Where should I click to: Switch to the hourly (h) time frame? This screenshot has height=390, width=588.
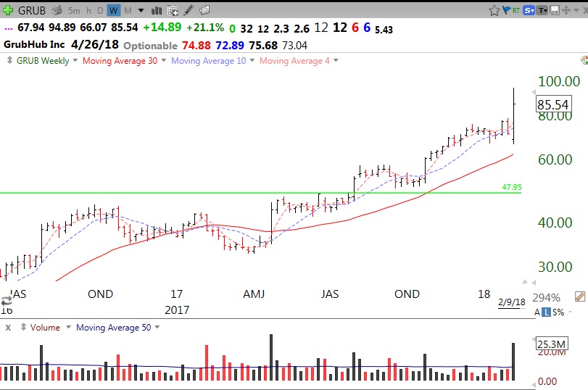click(89, 10)
